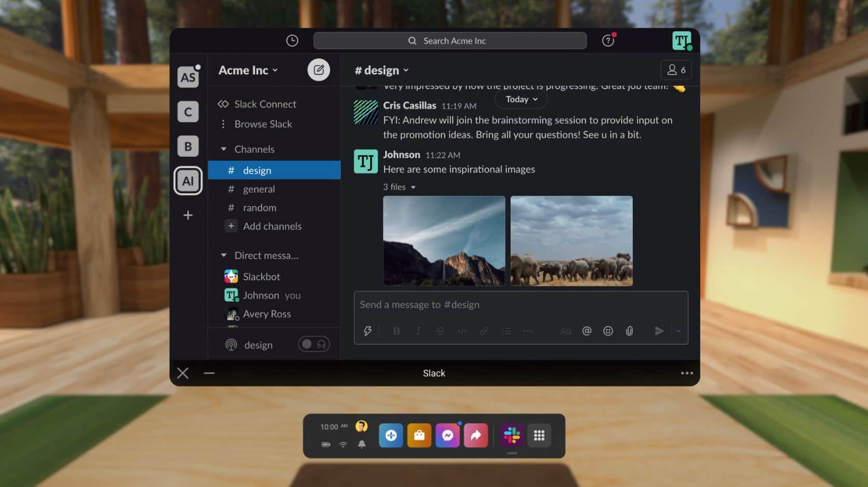Send the message with the paper plane icon

click(659, 331)
